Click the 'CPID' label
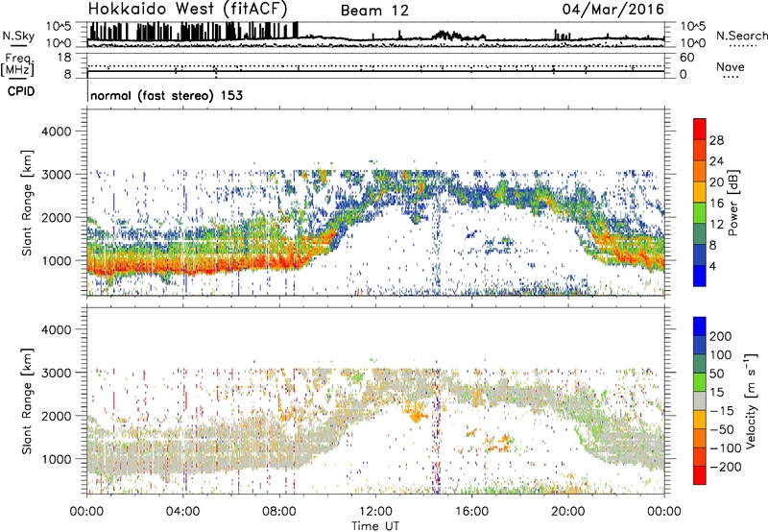The height and width of the screenshot is (532, 768). [x=21, y=91]
